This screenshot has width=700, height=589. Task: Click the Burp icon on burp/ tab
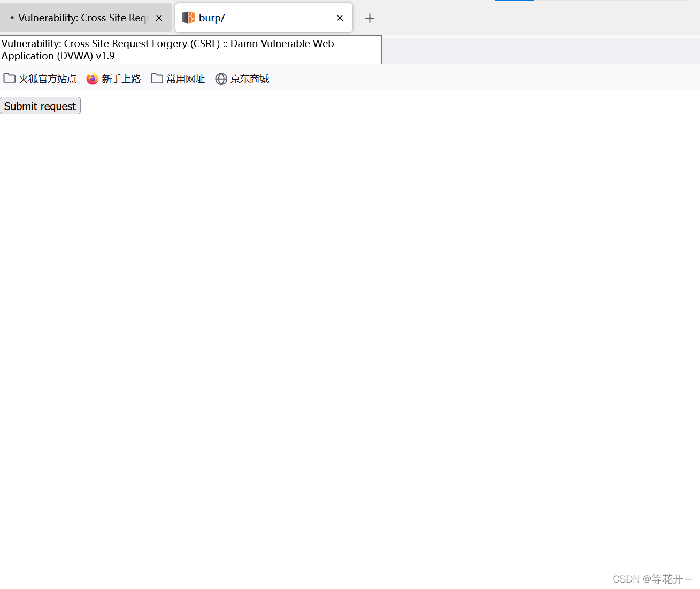coord(188,18)
